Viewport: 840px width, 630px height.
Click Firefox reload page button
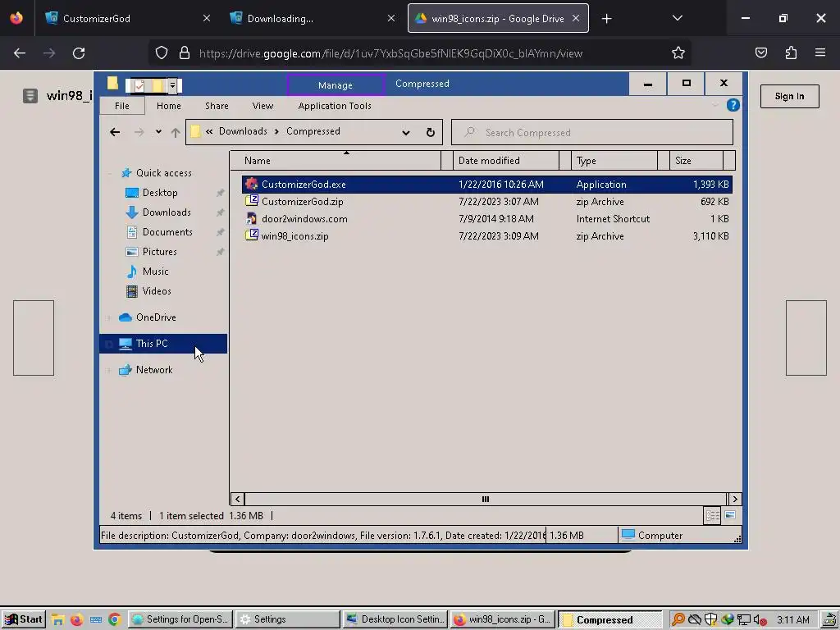point(79,53)
